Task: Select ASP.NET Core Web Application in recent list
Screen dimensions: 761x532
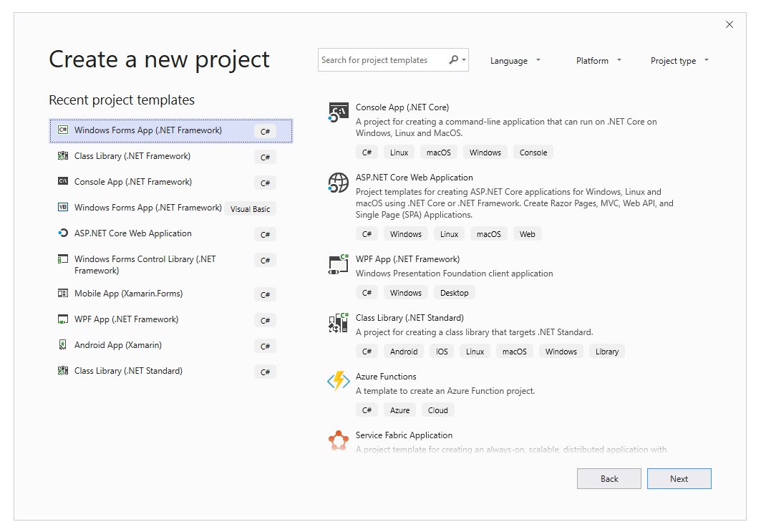Action: 171,233
